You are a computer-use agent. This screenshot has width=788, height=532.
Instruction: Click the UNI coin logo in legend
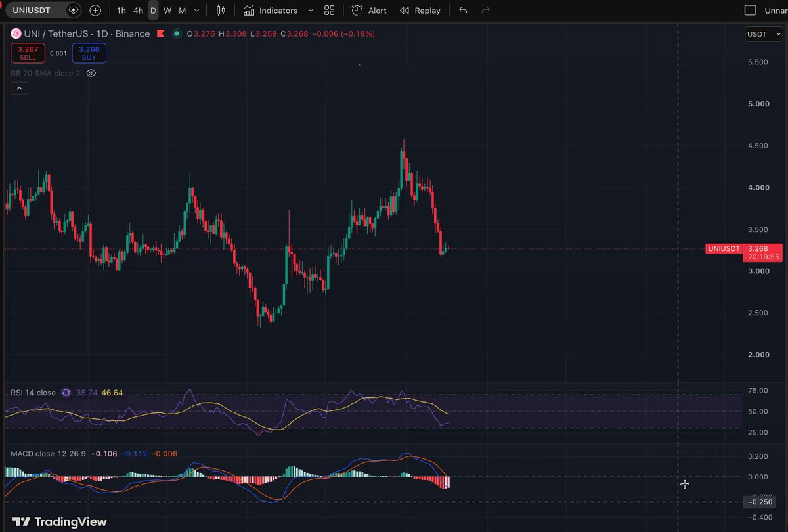point(16,33)
